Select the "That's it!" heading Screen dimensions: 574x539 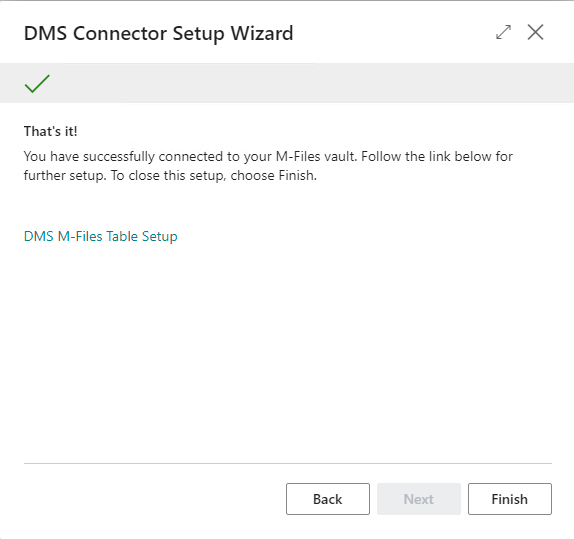51,131
